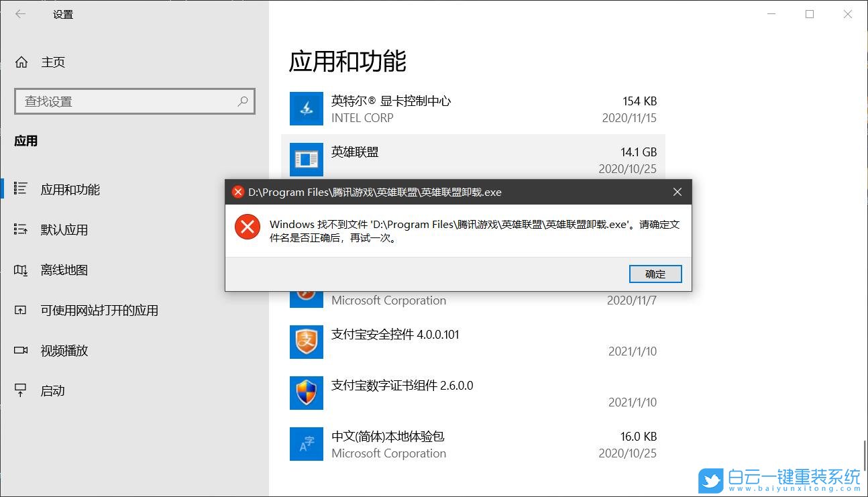This screenshot has width=868, height=497.
Task: Click the 支付宝安全控件 shield icon
Action: point(306,342)
